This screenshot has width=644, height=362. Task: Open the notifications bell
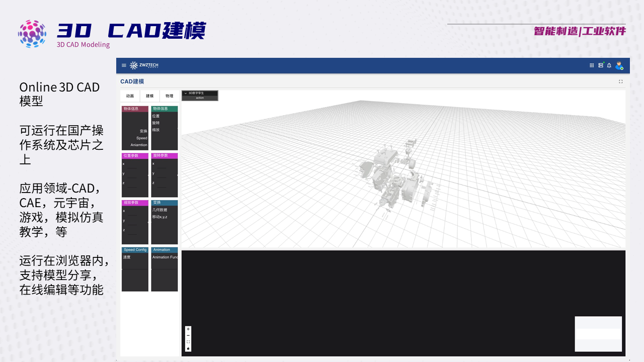609,65
